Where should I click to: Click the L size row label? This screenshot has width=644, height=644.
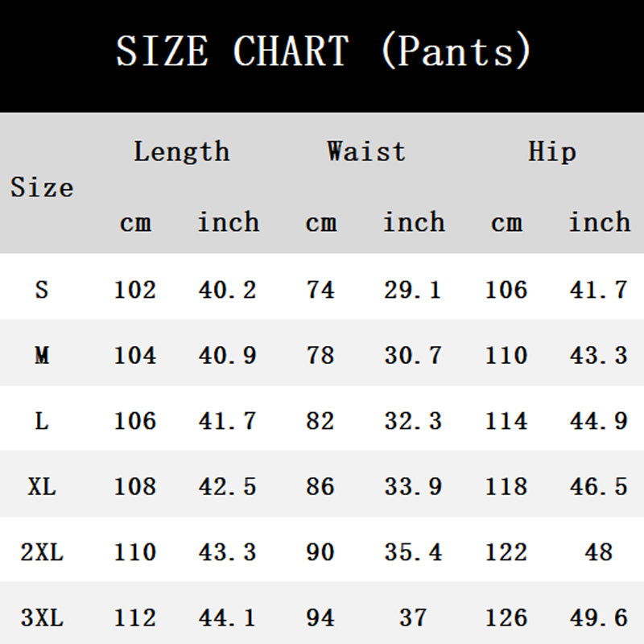(42, 420)
